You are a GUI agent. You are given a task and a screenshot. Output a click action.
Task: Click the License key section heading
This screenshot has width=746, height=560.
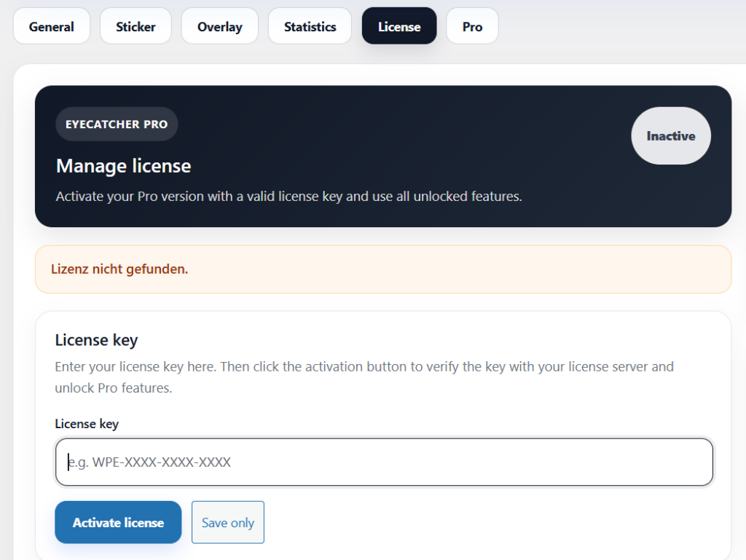click(96, 340)
